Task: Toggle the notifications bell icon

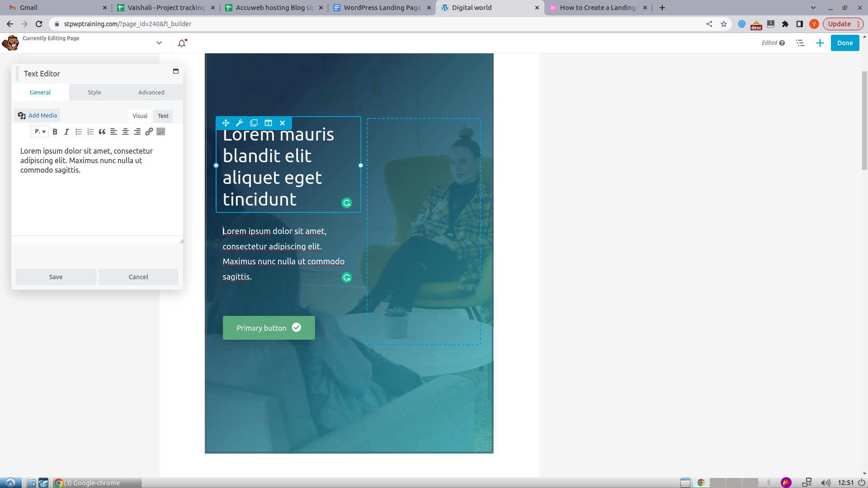Action: [182, 43]
